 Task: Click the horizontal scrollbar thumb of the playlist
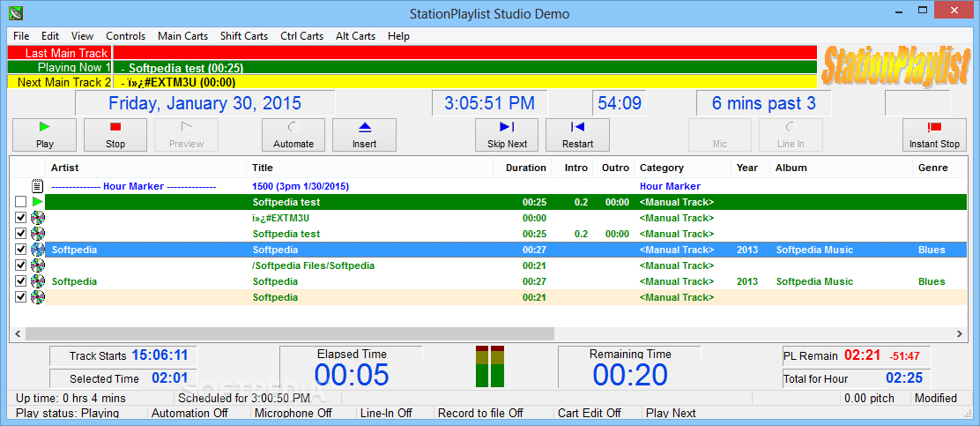pyautogui.click(x=290, y=334)
